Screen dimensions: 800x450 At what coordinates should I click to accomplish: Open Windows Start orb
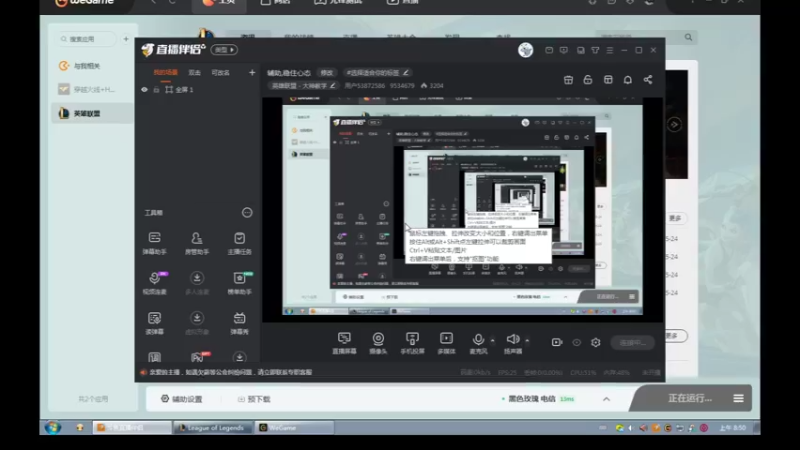tap(53, 428)
